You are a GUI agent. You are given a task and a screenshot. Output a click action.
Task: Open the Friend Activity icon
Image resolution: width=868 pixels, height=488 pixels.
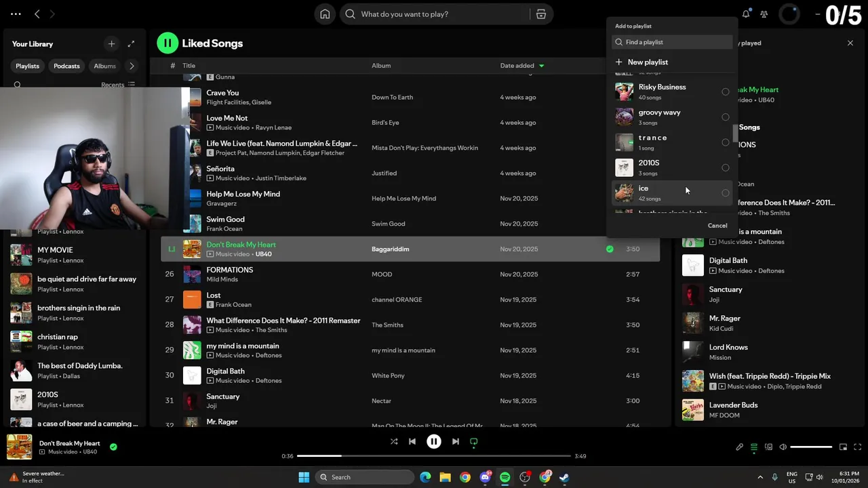[764, 14]
